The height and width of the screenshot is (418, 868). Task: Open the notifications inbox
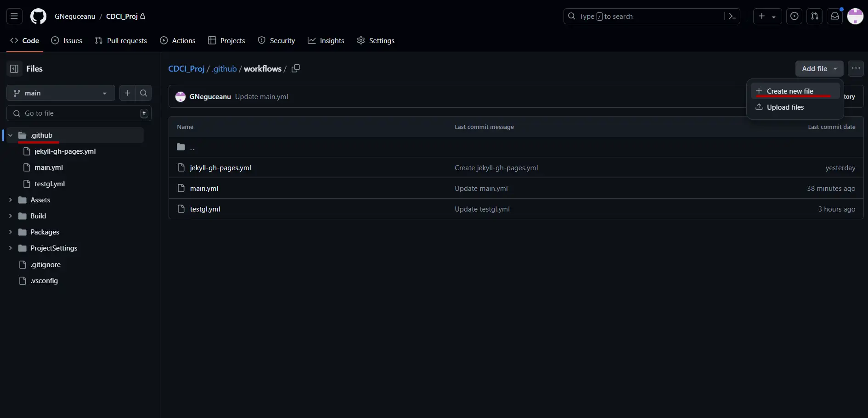(x=835, y=16)
